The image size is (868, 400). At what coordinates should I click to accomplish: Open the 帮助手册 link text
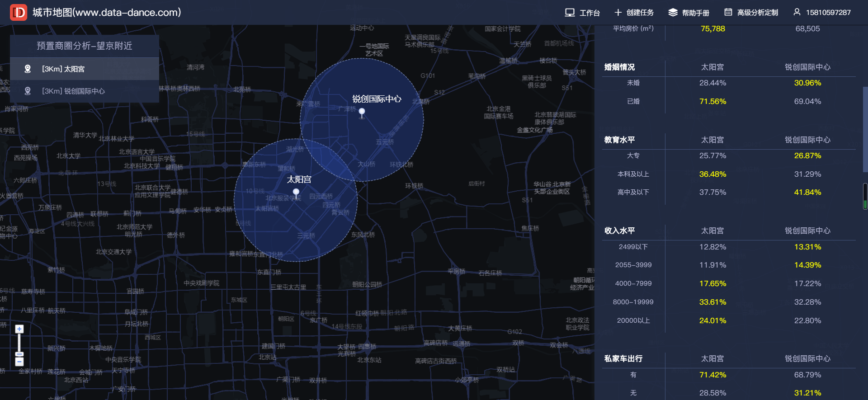pos(696,13)
